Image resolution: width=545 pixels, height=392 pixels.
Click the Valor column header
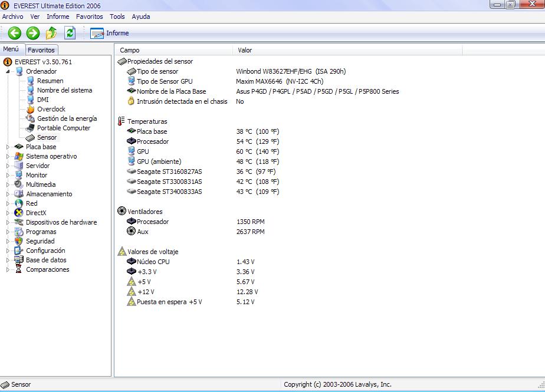click(x=347, y=50)
